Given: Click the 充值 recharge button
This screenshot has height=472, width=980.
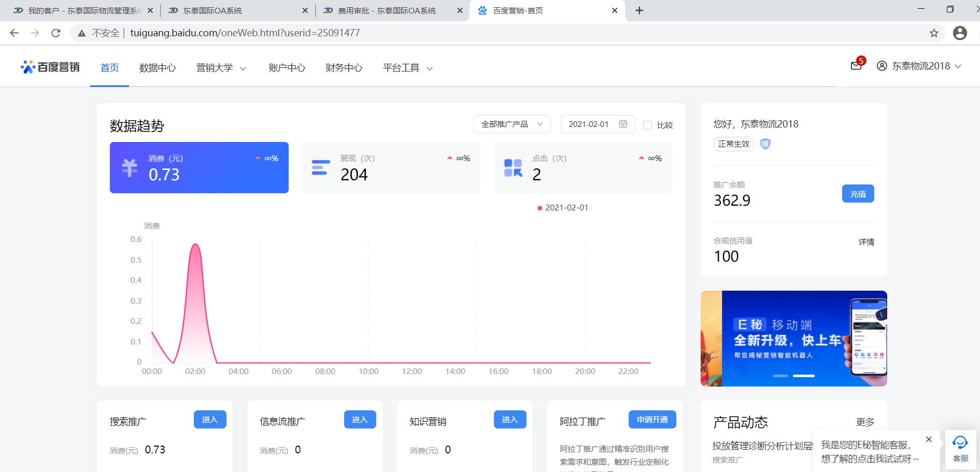Looking at the screenshot, I should click(x=858, y=194).
